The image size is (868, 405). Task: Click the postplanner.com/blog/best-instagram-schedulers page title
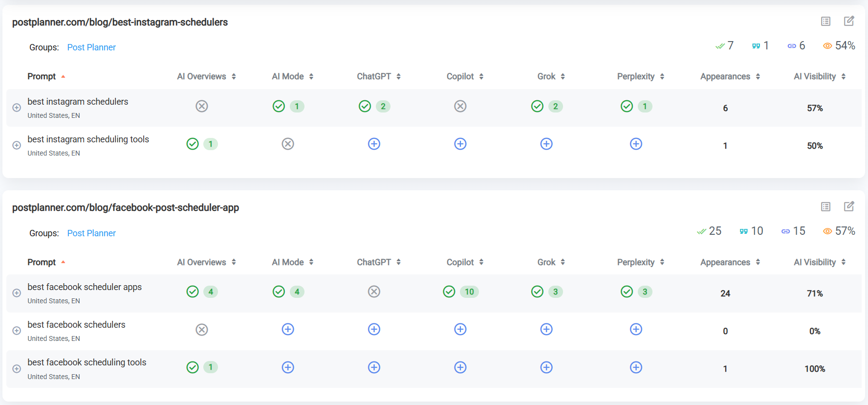(120, 22)
